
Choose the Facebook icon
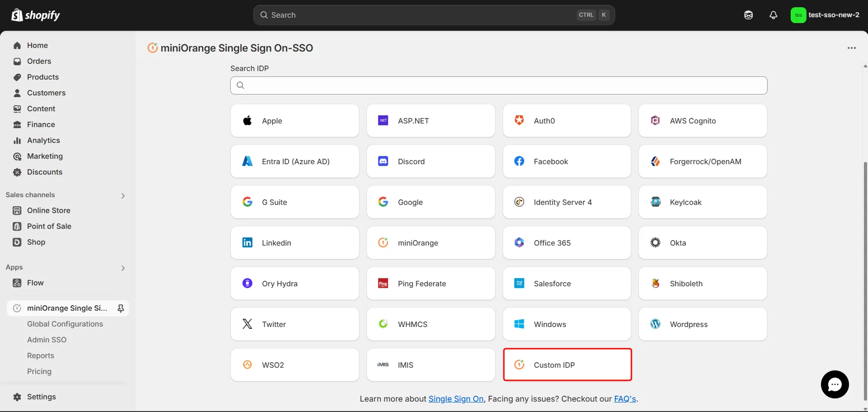tap(519, 161)
